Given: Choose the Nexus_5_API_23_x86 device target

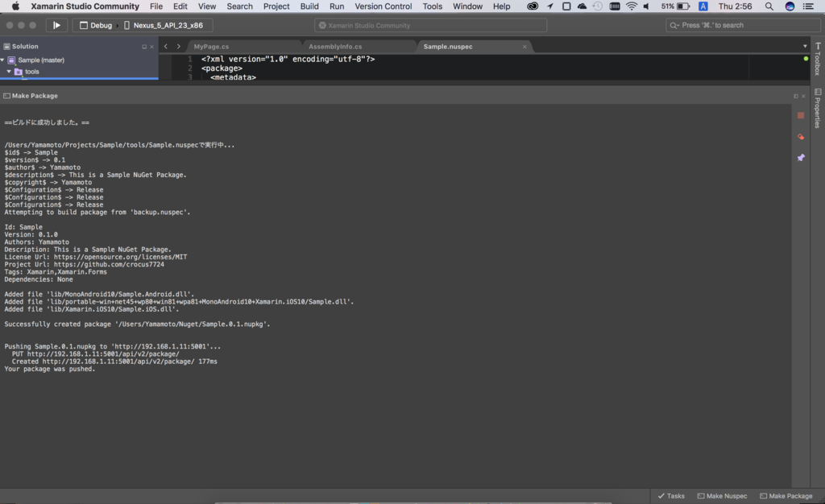Looking at the screenshot, I should pos(164,25).
